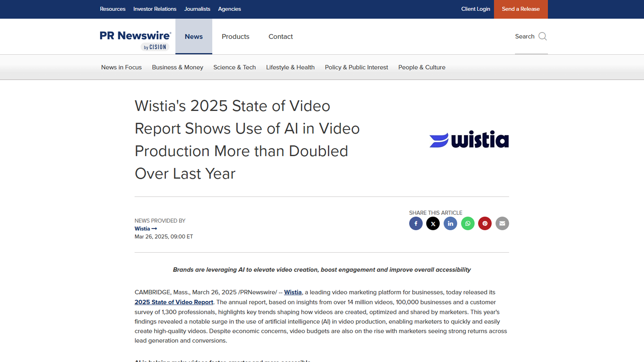Image resolution: width=644 pixels, height=362 pixels.
Task: Click the search magnifier icon
Action: [x=542, y=36]
